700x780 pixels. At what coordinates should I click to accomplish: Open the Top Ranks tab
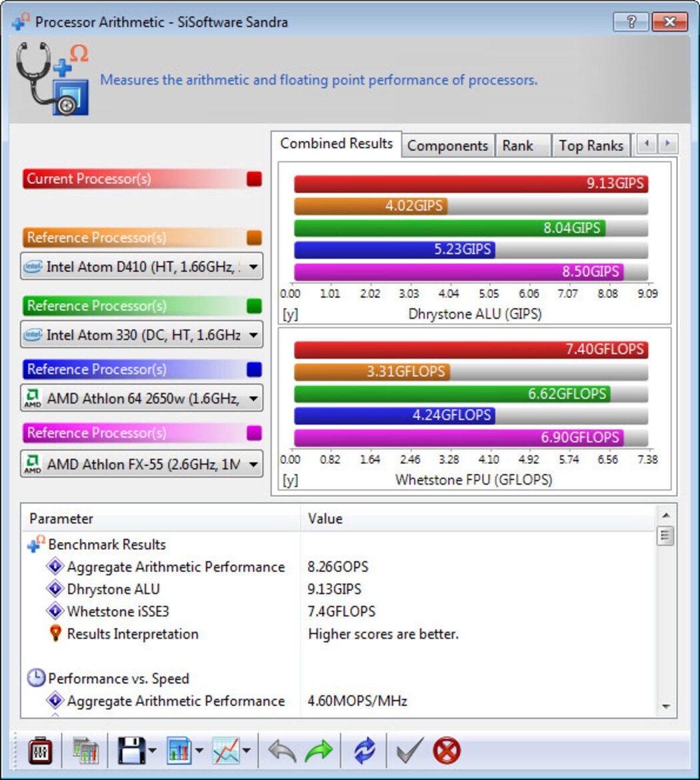(x=591, y=146)
